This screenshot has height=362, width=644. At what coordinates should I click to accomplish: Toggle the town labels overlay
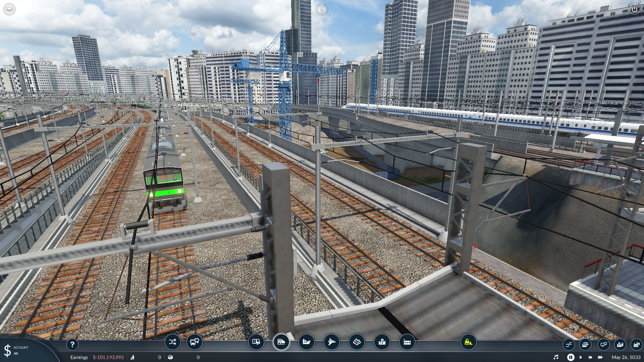(620, 344)
